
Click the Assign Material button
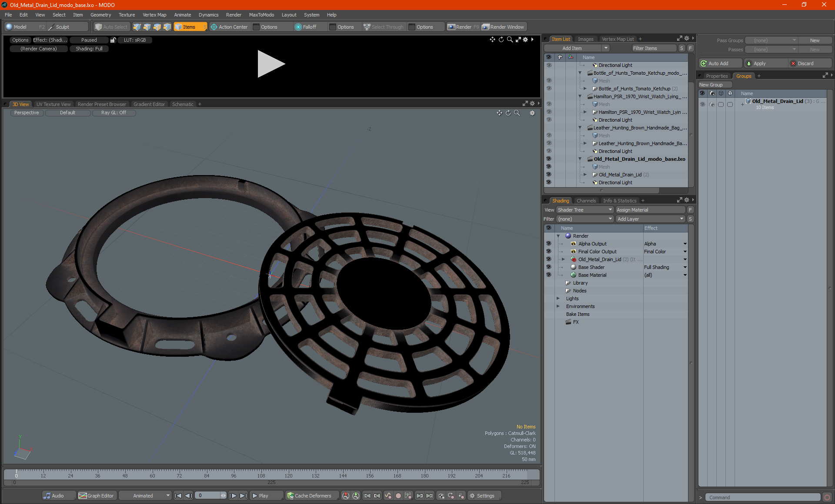(650, 210)
